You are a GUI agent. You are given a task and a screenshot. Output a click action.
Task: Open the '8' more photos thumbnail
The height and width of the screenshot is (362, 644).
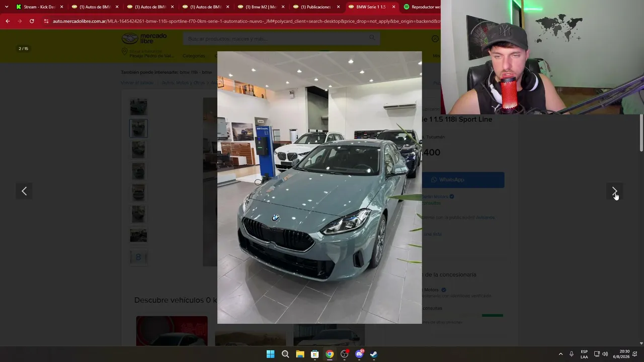(x=138, y=257)
